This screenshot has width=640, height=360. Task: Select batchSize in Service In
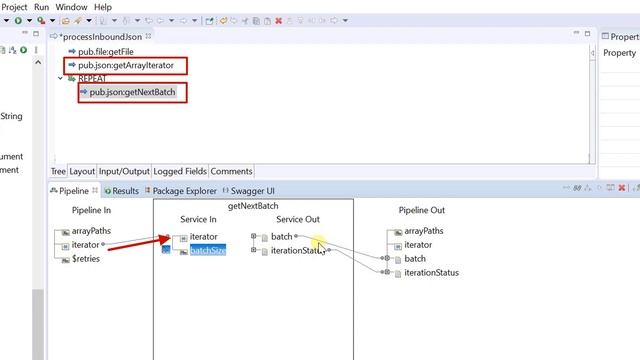click(x=208, y=250)
